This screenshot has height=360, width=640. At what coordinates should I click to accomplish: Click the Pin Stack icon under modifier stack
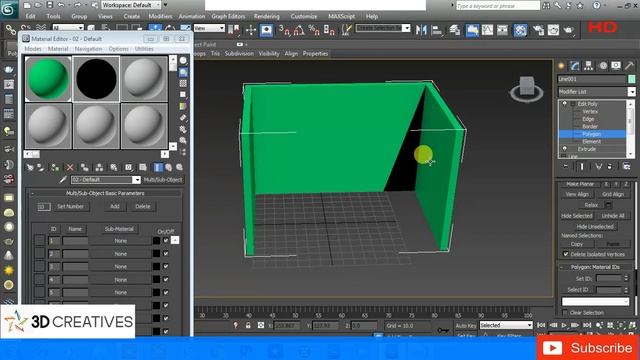tap(565, 167)
